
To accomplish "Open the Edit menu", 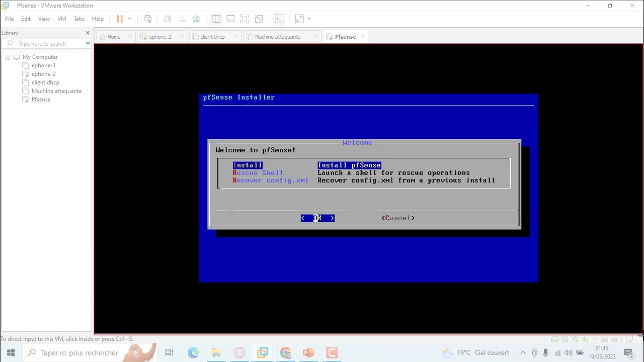I will click(26, 19).
